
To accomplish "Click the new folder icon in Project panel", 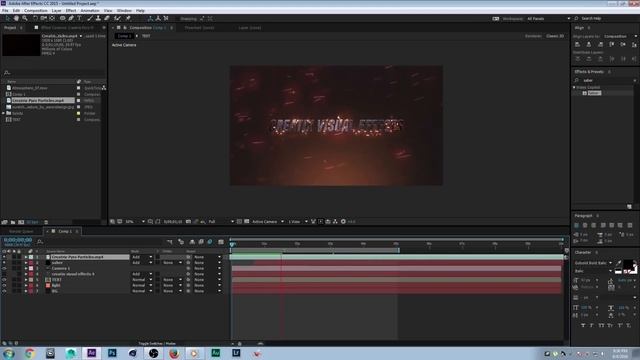I will coord(13,222).
